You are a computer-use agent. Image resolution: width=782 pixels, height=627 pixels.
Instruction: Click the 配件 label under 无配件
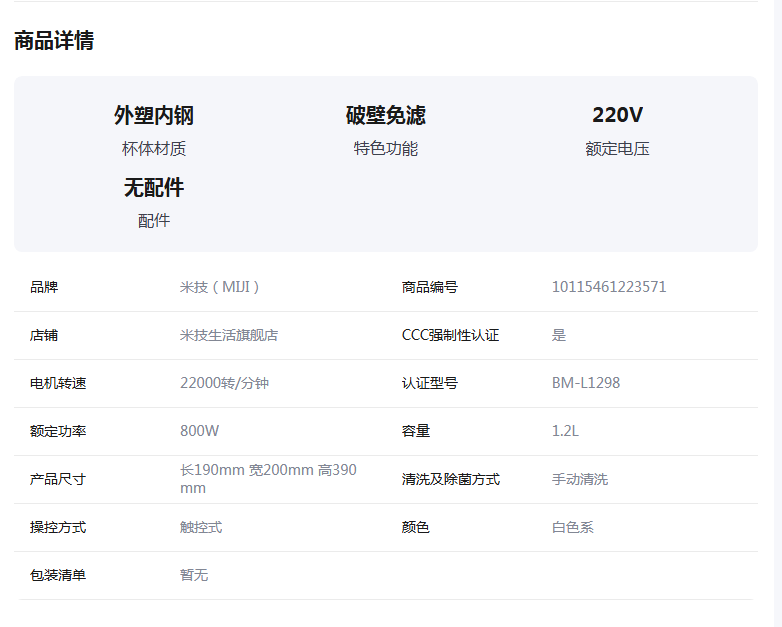[x=154, y=220]
